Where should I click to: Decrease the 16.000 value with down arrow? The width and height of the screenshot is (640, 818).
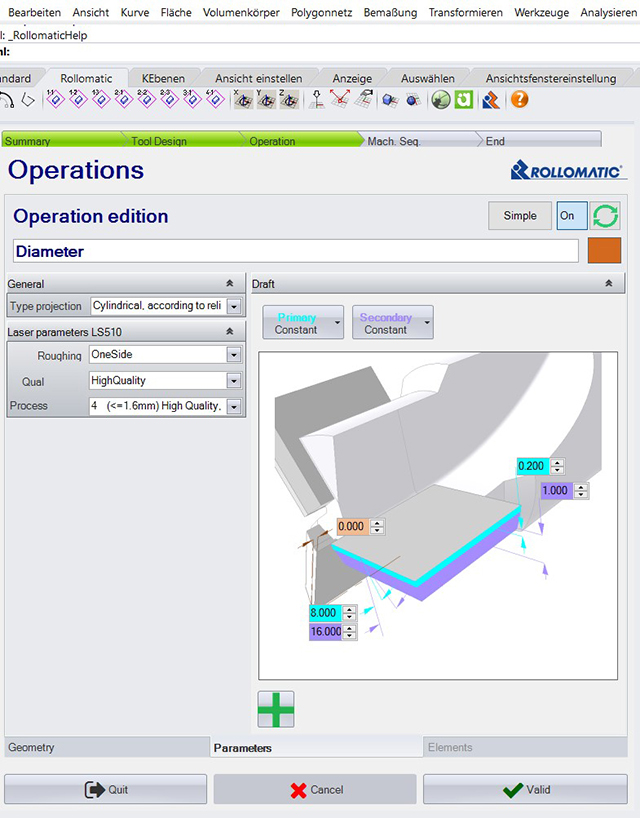pyautogui.click(x=349, y=635)
